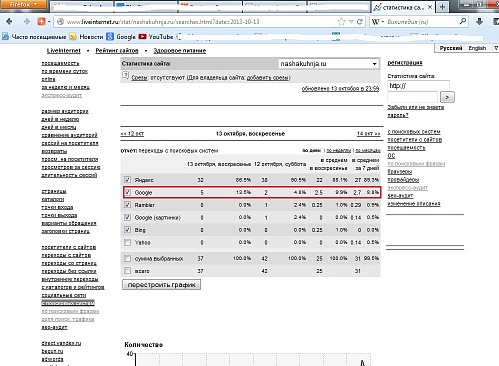This screenshot has height=366, width=499.
Task: Check the Yahoo row checkbox
Action: coord(127,242)
